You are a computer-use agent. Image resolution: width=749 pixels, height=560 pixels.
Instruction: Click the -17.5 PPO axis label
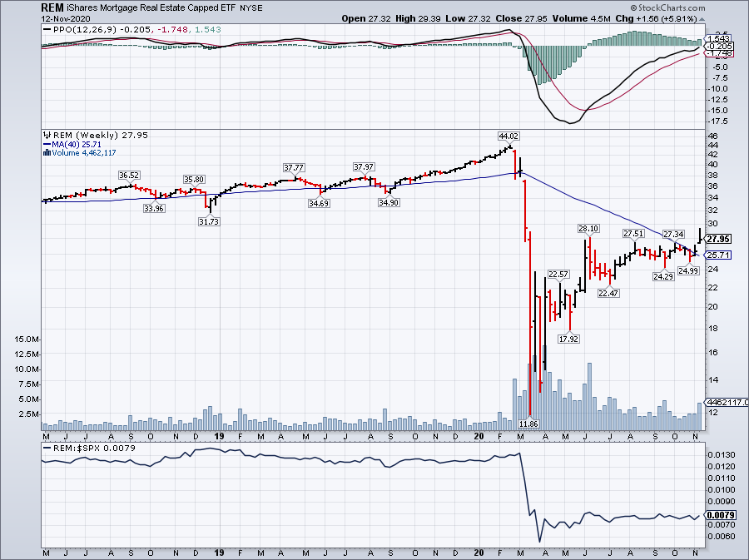point(717,121)
